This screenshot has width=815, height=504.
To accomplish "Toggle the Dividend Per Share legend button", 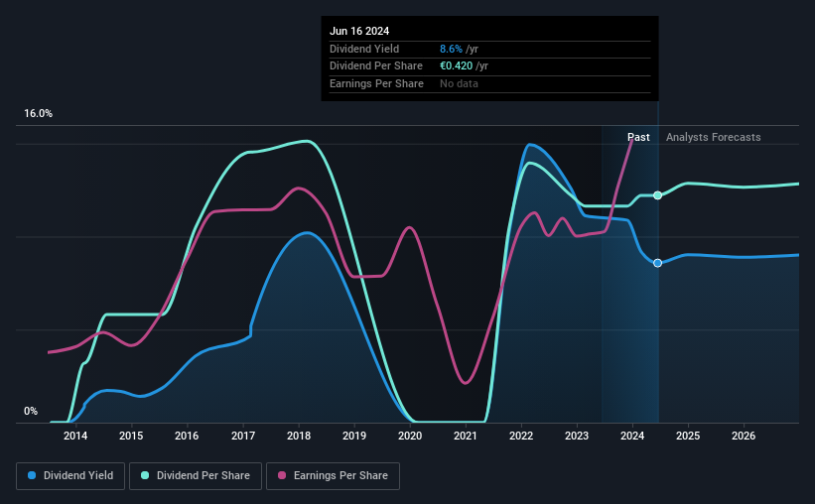I will [196, 476].
